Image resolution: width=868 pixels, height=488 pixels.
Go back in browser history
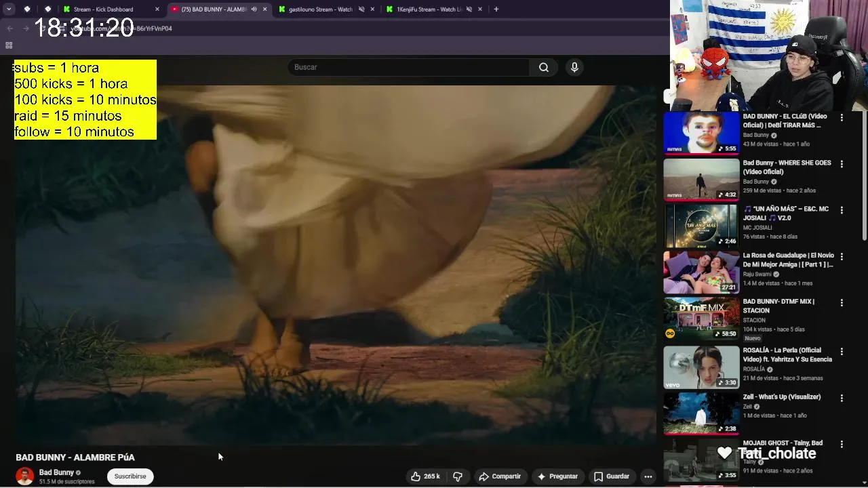9,28
